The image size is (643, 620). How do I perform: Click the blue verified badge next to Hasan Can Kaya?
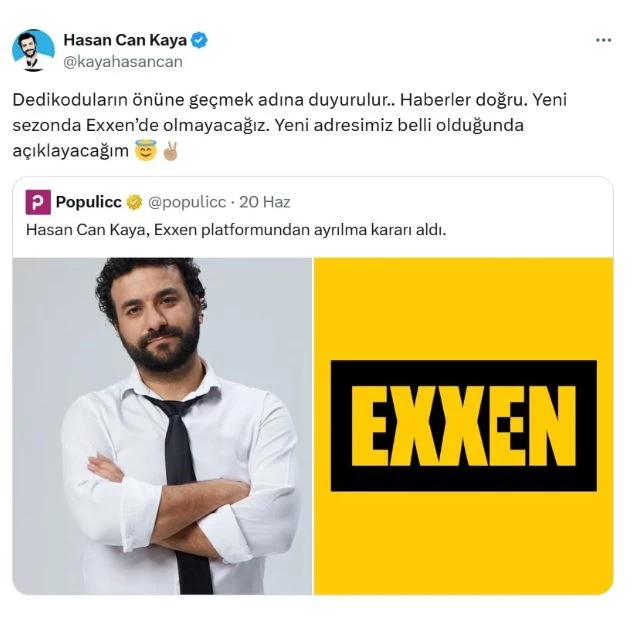pos(199,40)
